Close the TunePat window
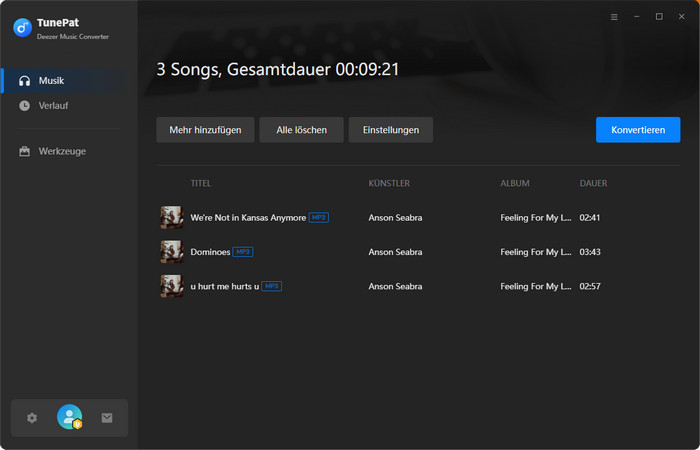The image size is (700, 450). [681, 17]
